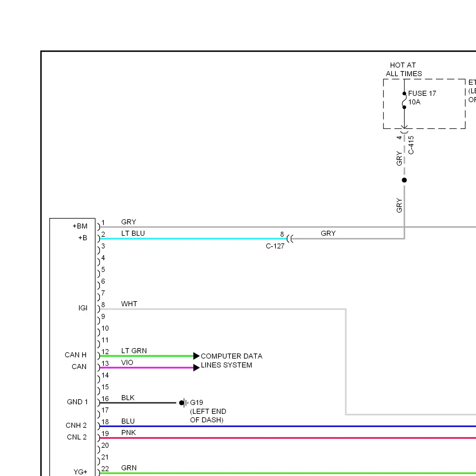Click the arrowhead ending the VIO wire

pos(196,367)
